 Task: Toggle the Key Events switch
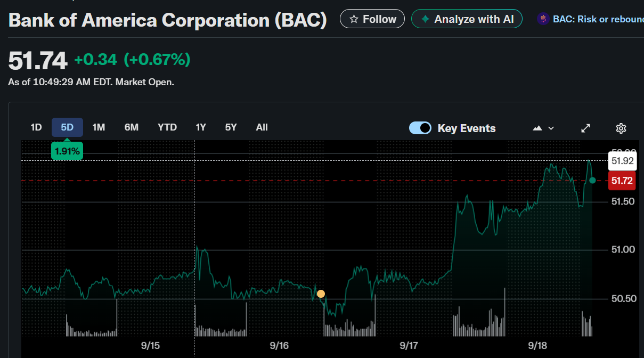pos(420,128)
